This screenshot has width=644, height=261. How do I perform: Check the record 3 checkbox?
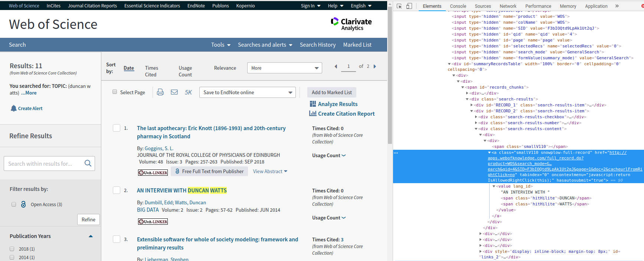tap(117, 239)
